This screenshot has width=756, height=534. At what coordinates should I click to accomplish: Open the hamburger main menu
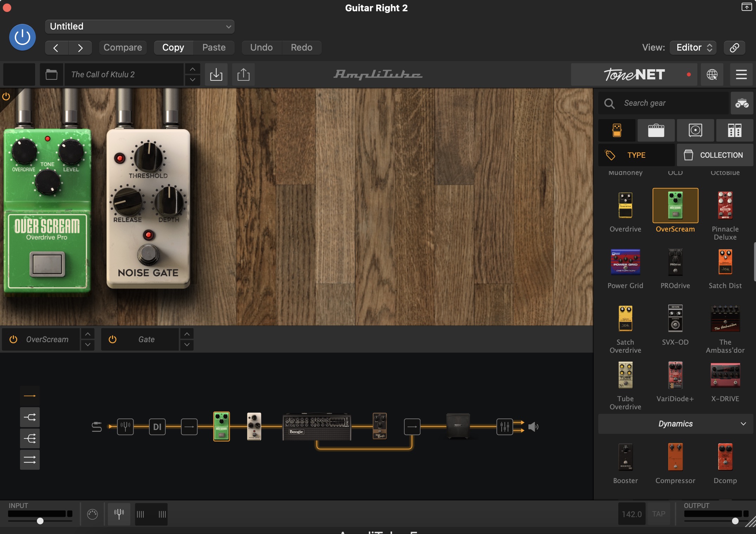pos(741,74)
